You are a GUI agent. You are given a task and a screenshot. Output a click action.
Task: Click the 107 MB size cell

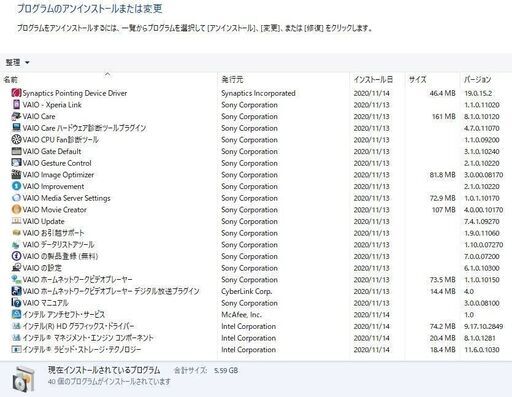pos(444,210)
